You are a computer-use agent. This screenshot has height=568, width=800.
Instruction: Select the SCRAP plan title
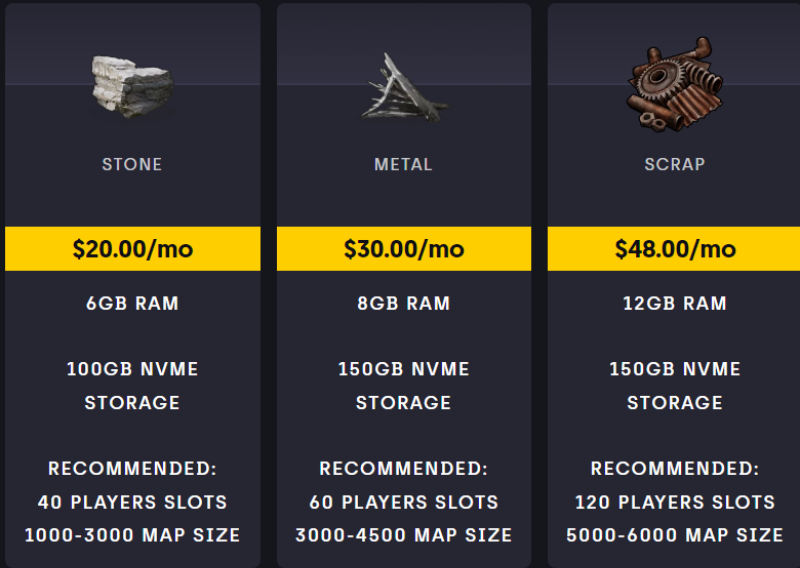[674, 164]
